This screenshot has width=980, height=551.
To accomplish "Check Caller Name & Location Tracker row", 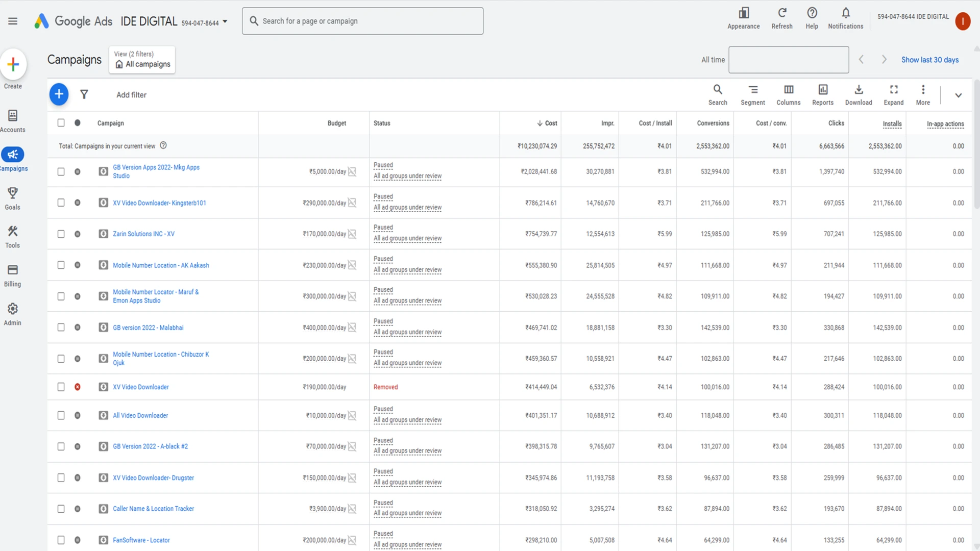I will coord(61,509).
